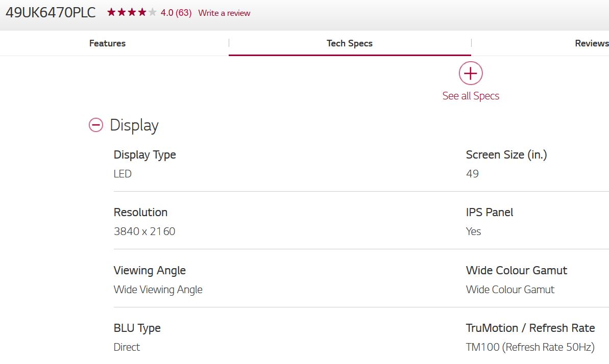Viewport: 609px width, 364px height.
Task: Click the plus circle icon above See all Specs
Action: click(470, 73)
